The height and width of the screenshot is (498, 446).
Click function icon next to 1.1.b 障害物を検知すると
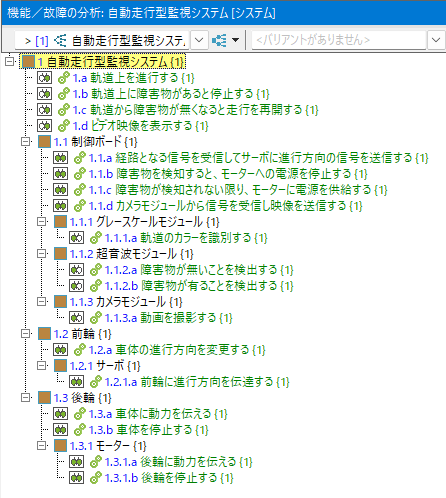[x=60, y=174]
